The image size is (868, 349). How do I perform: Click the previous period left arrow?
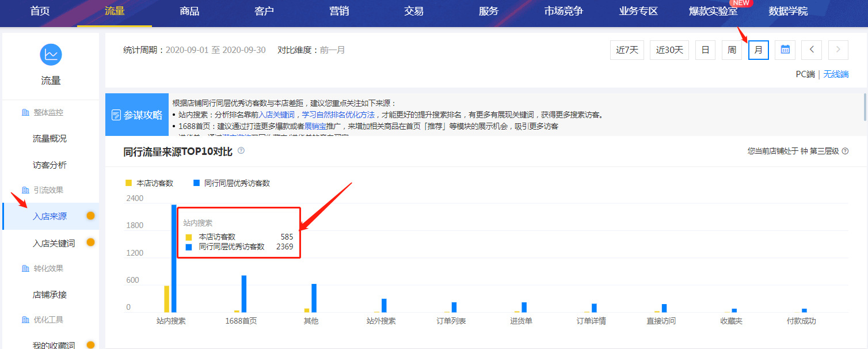point(812,50)
